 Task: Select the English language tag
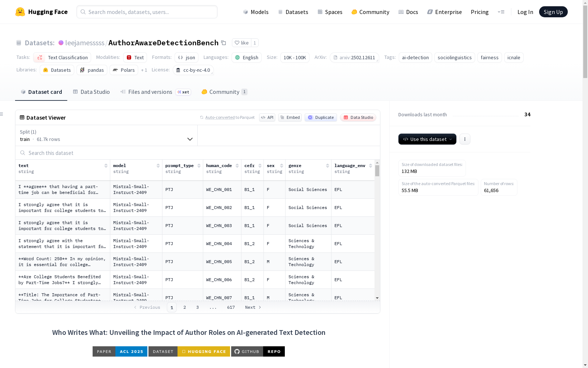[x=247, y=57]
